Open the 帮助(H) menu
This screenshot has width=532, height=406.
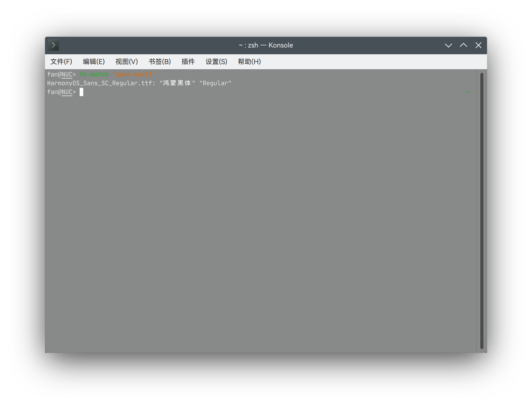click(249, 62)
